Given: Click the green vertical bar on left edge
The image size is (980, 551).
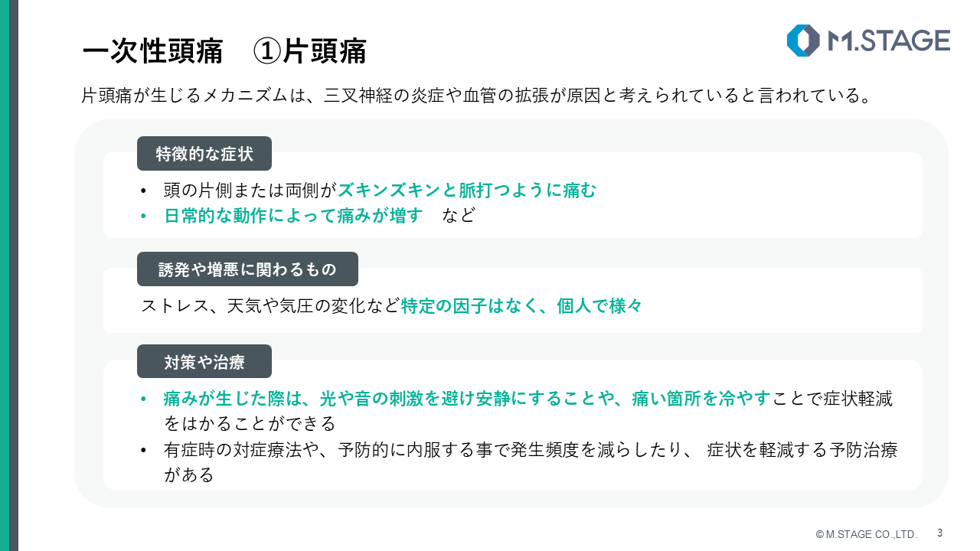Looking at the screenshot, I should 5,275.
